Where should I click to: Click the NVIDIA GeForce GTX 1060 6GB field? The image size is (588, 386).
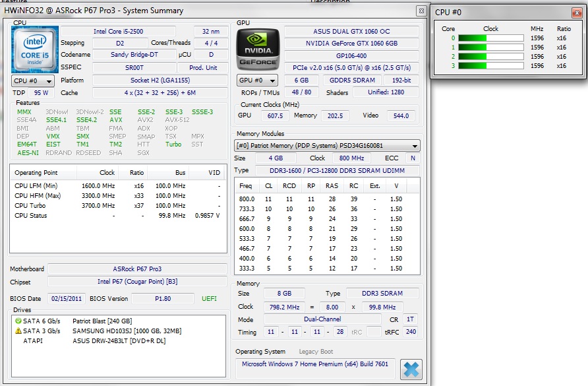click(x=351, y=43)
